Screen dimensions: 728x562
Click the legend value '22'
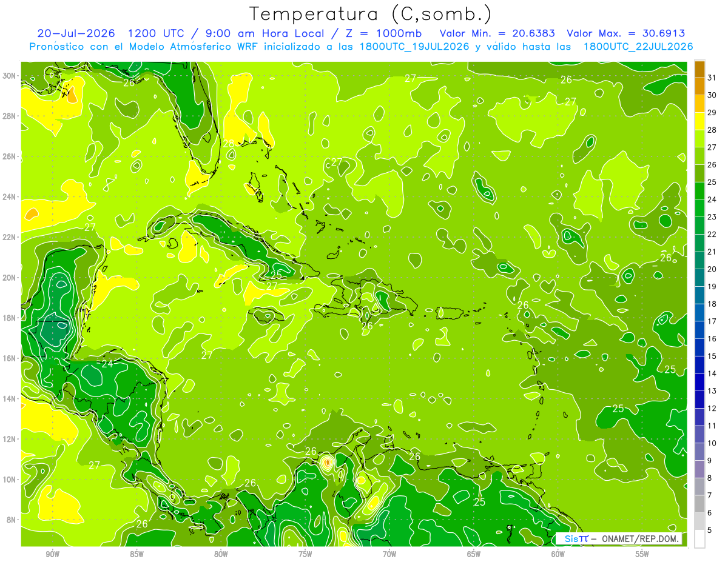tap(712, 234)
